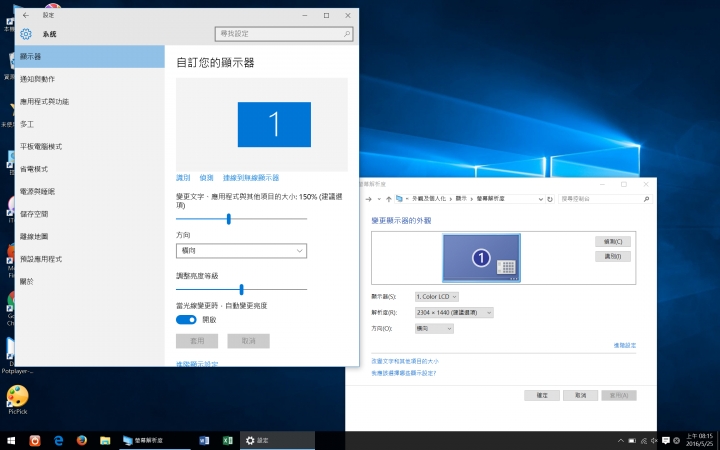Select monitor 1 in the Settings display preview

tap(274, 124)
